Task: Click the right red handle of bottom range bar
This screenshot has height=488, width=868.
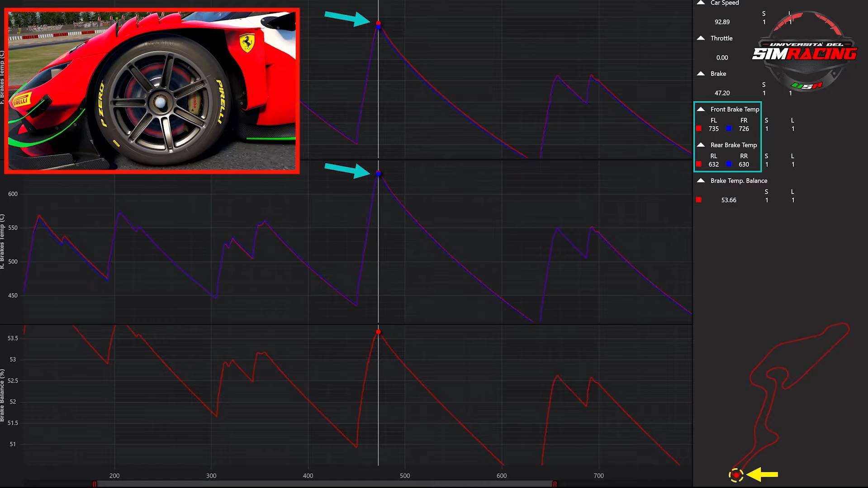Action: coord(555,484)
